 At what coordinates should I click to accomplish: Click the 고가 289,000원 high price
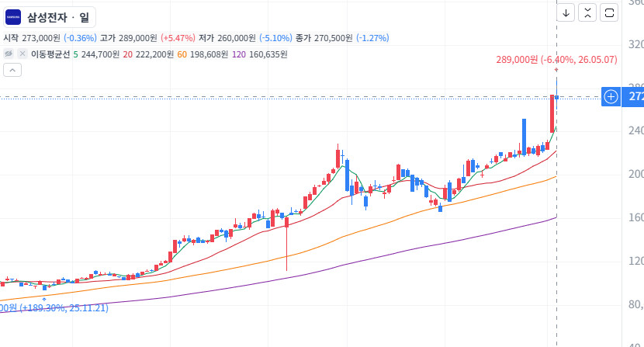pos(129,38)
